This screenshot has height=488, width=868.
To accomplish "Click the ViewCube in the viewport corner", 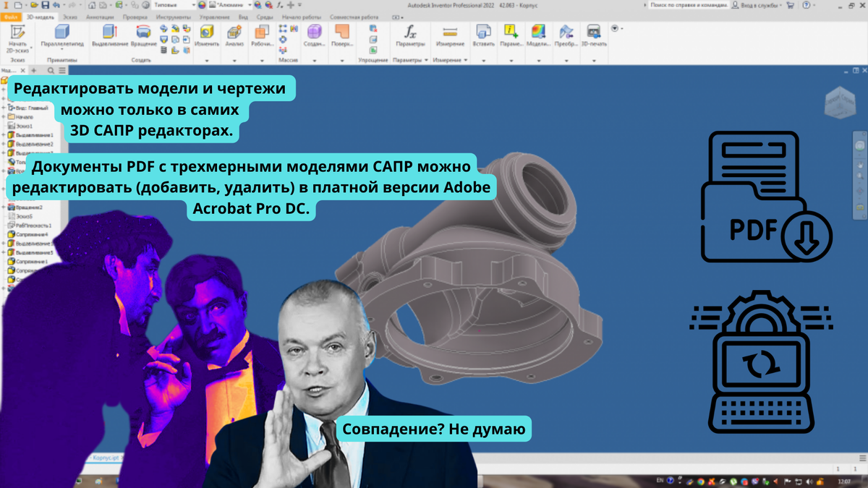I will (x=839, y=104).
